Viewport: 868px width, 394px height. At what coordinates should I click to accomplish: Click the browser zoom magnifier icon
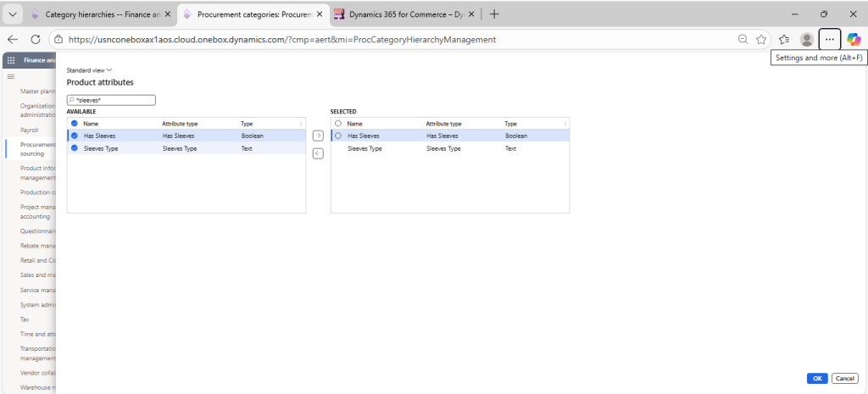743,39
